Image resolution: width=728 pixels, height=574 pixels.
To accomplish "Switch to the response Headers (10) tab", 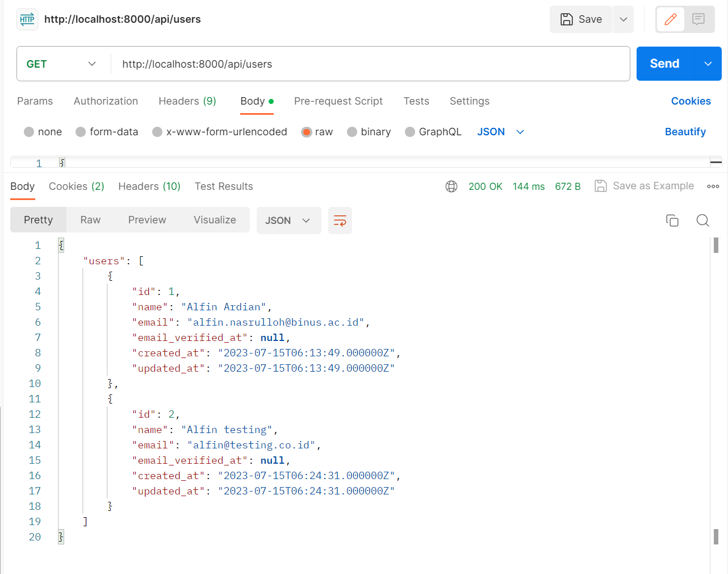I will [x=149, y=186].
